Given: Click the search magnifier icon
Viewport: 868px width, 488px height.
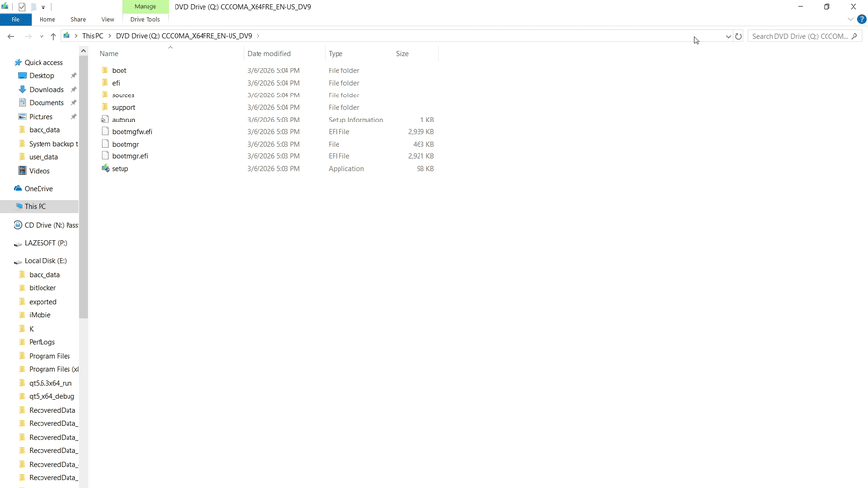Looking at the screenshot, I should point(854,36).
